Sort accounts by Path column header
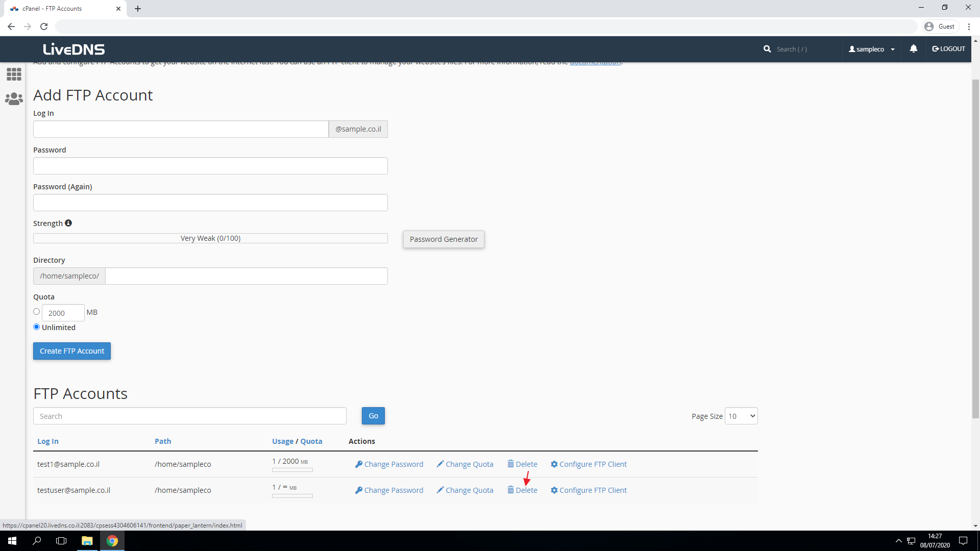The height and width of the screenshot is (551, 980). point(163,441)
